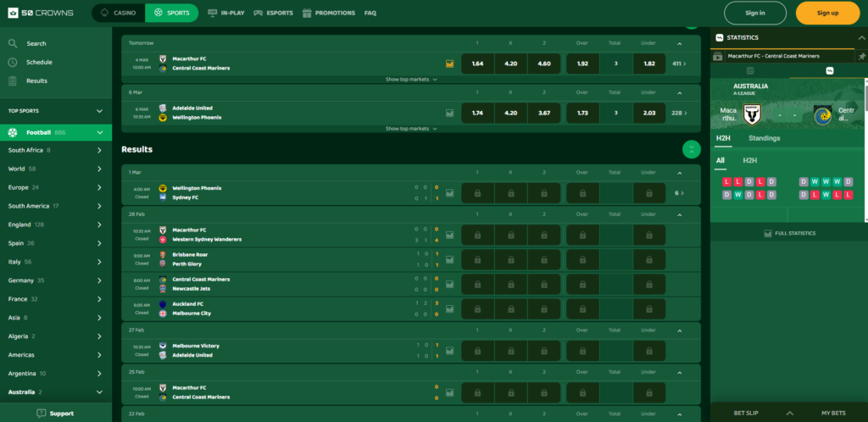868x422 pixels.
Task: Click the 50 Crowns logo
Action: 41,13
